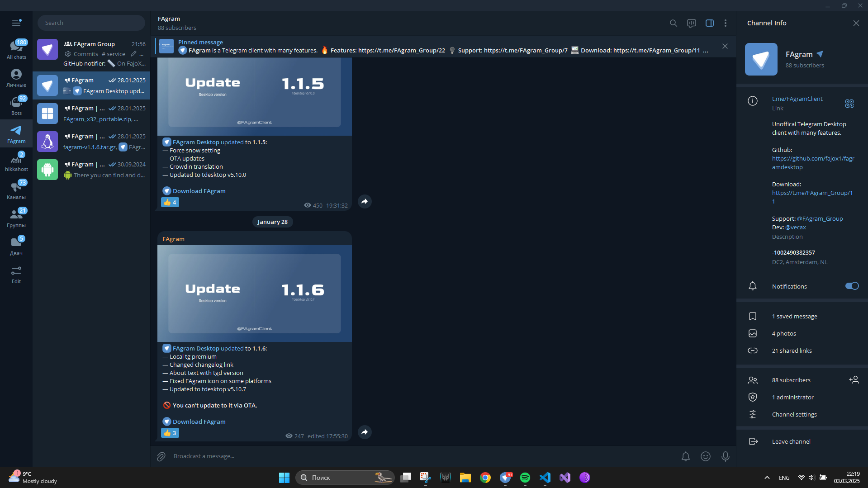
Task: Start voice message recording microphone
Action: tap(726, 456)
